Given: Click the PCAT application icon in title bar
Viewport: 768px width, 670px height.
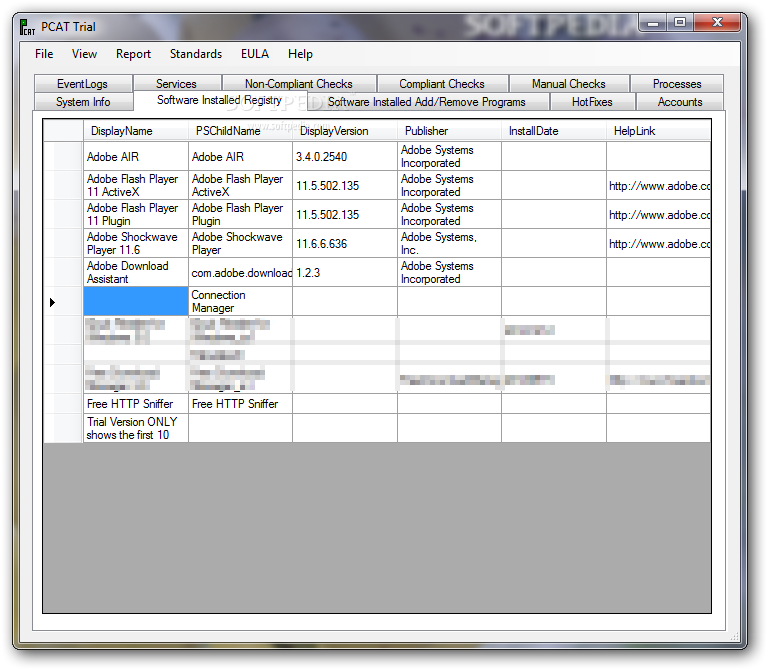Looking at the screenshot, I should pos(27,27).
